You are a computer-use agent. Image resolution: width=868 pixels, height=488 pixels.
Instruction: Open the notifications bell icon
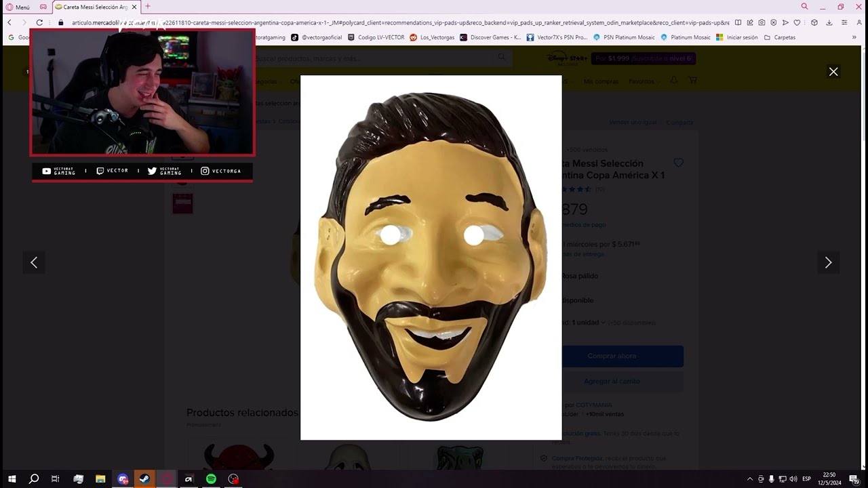tap(673, 81)
